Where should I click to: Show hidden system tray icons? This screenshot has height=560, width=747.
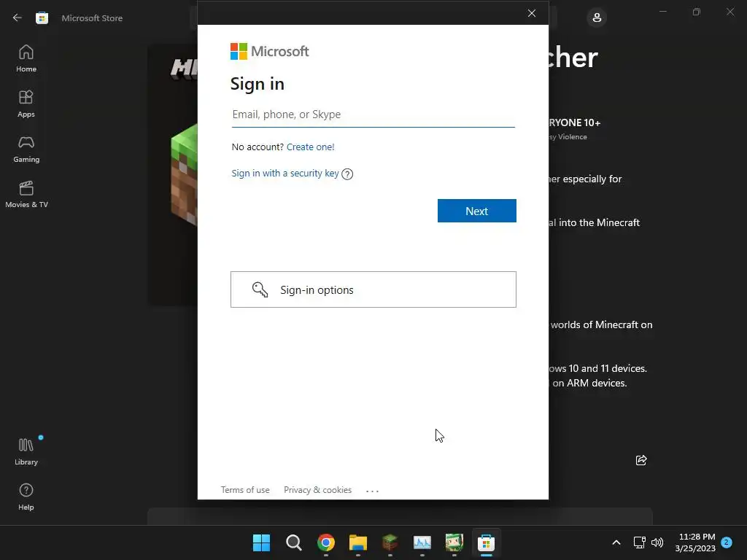point(616,542)
